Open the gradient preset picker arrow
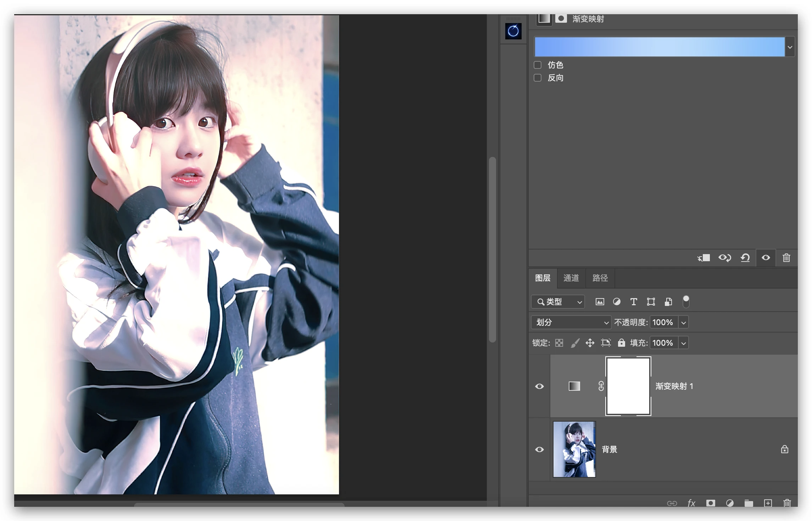 click(790, 47)
